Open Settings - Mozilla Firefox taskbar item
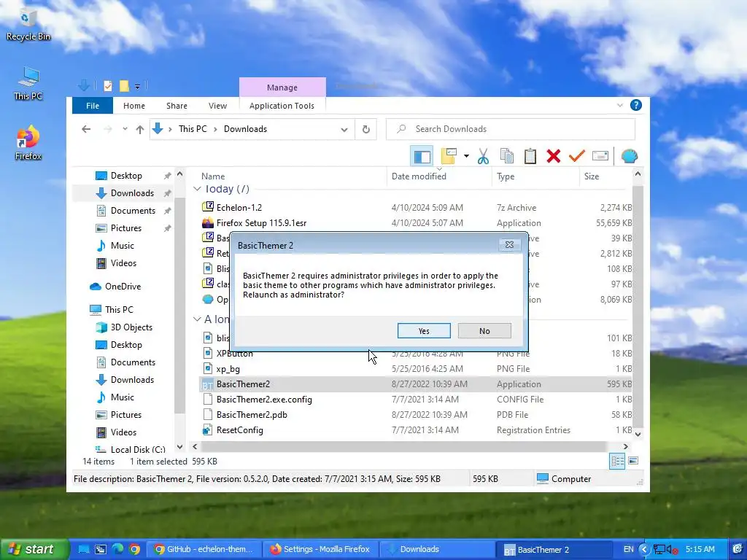The height and width of the screenshot is (560, 747). tap(321, 549)
